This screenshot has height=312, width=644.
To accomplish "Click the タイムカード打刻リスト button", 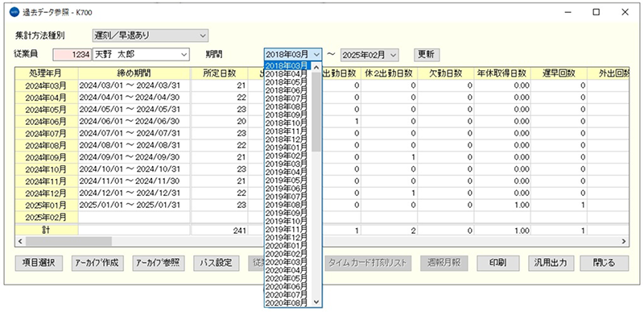I will click(368, 263).
